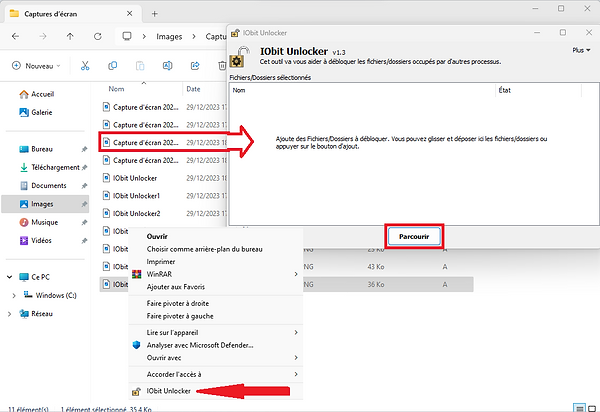
Task: Click the État column header in IObit Unlocker
Action: 504,90
